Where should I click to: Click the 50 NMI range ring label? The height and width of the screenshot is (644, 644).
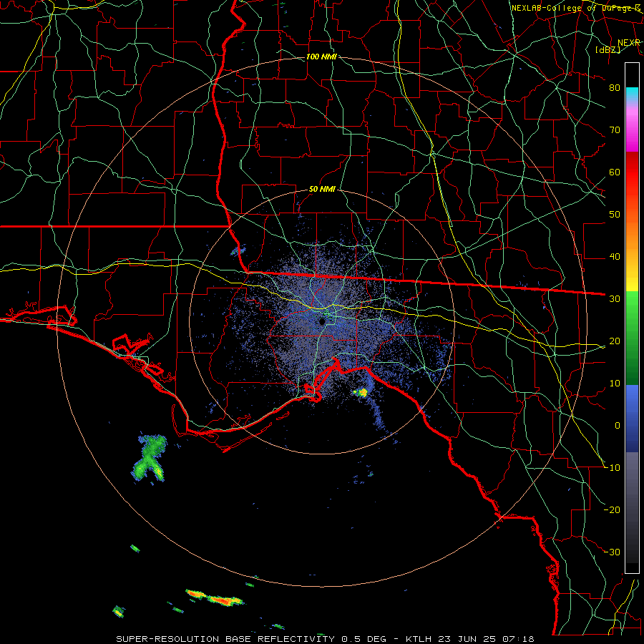click(x=322, y=190)
